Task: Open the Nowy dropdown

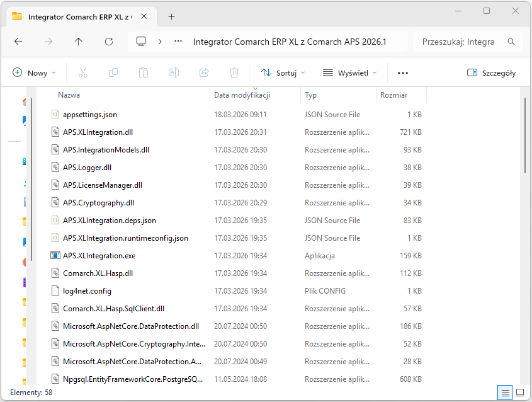Action: pos(34,72)
